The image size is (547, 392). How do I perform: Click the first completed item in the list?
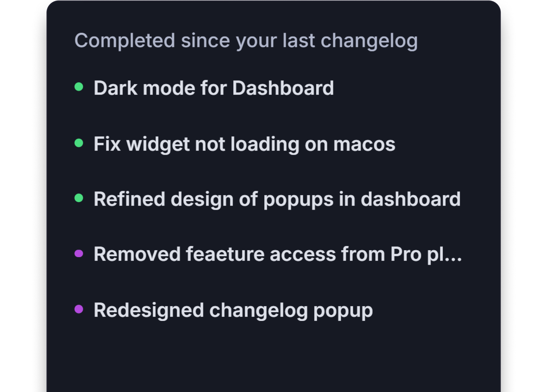(x=214, y=88)
